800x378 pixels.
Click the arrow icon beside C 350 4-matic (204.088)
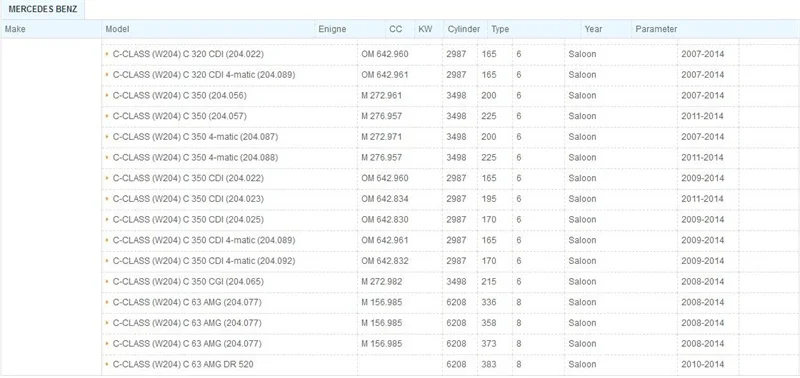coord(107,157)
